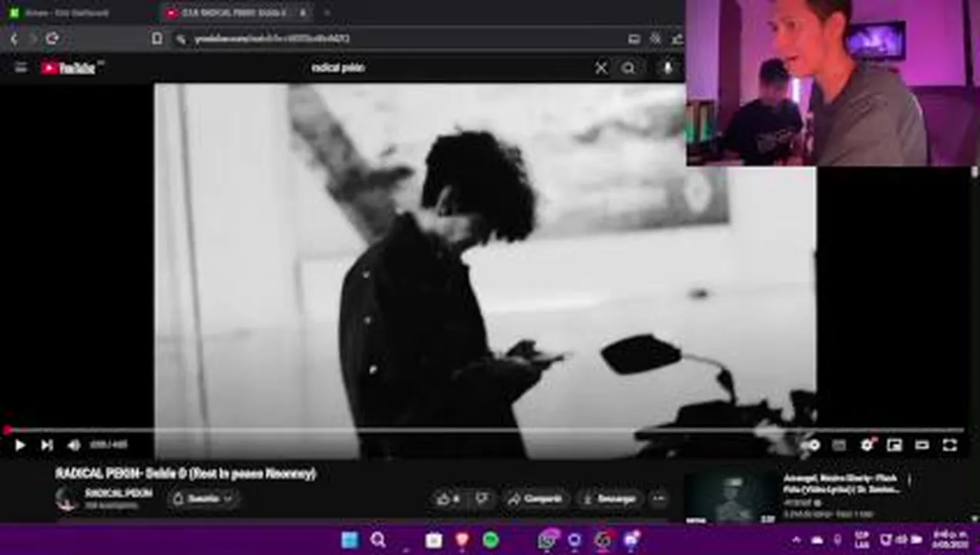Skip to the next video
The image size is (980, 555).
(x=46, y=445)
